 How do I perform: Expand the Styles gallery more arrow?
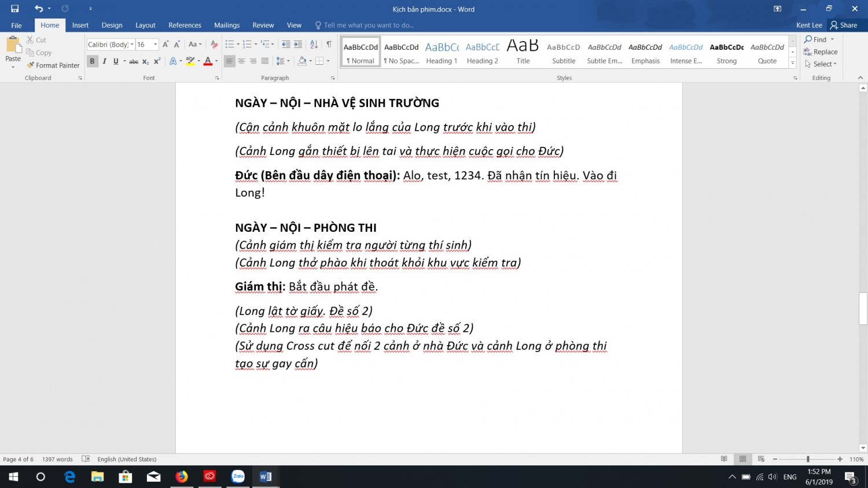pyautogui.click(x=793, y=64)
